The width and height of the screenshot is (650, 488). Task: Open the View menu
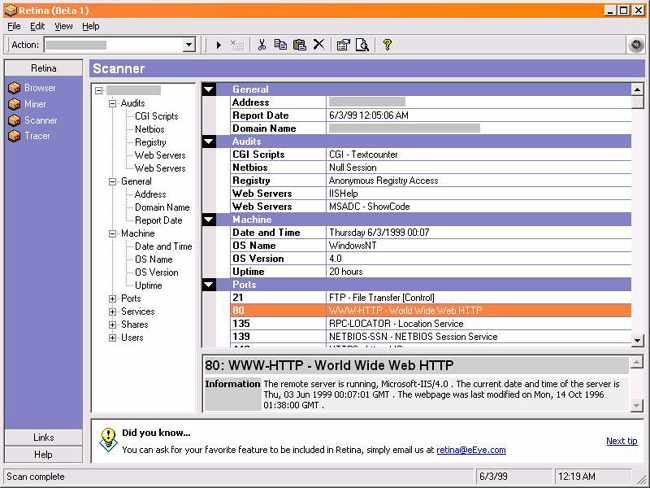click(x=63, y=27)
